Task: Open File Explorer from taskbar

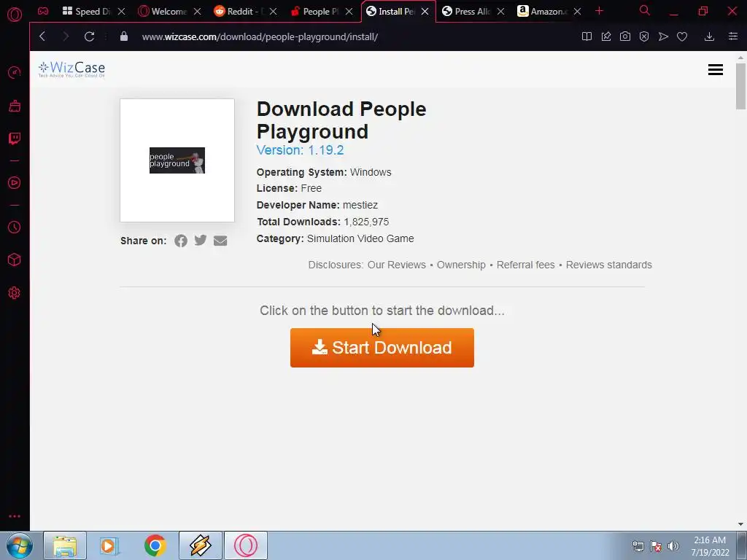Action: 65,545
